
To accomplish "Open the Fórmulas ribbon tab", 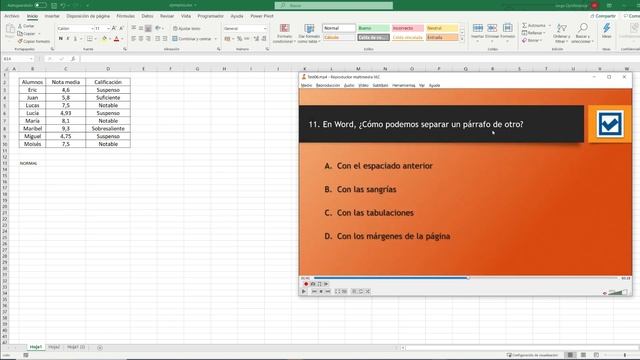I will click(x=126, y=16).
